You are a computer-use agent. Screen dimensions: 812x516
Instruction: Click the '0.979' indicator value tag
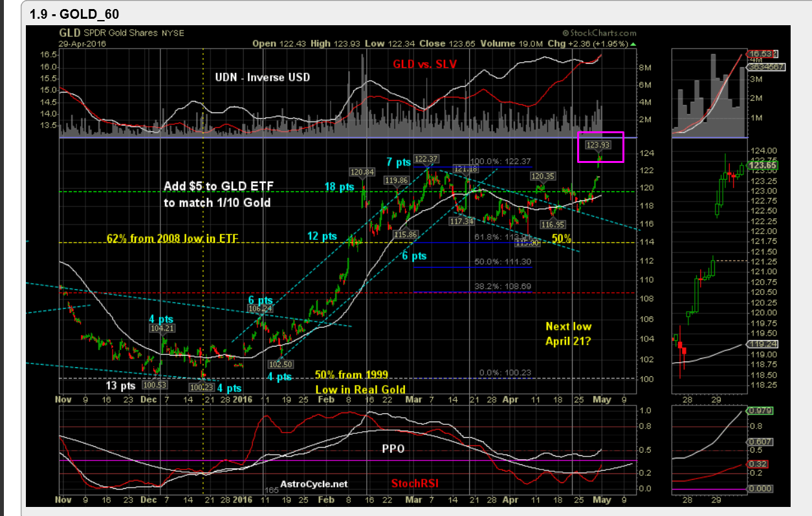tap(761, 411)
